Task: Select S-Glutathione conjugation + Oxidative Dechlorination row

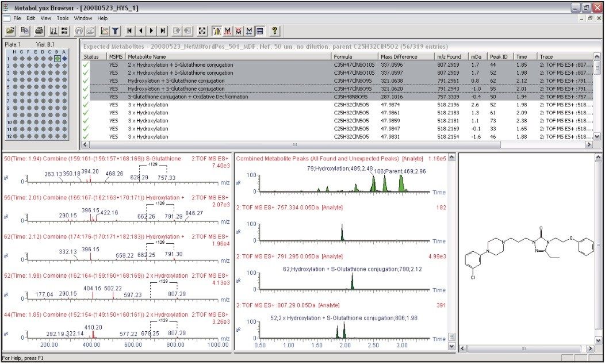Action: pos(188,97)
